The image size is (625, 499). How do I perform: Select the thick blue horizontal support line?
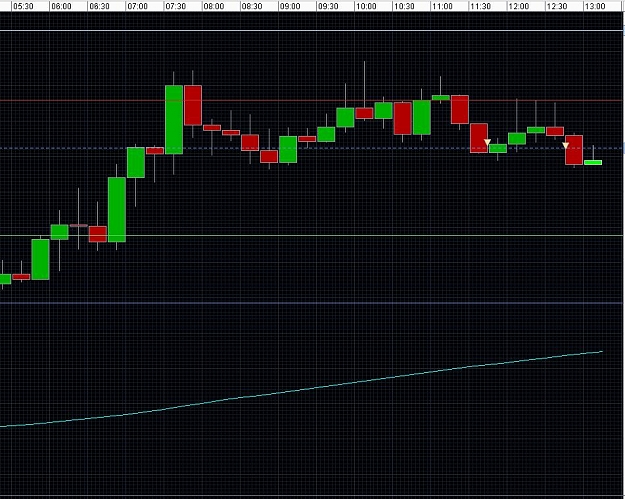click(x=312, y=303)
